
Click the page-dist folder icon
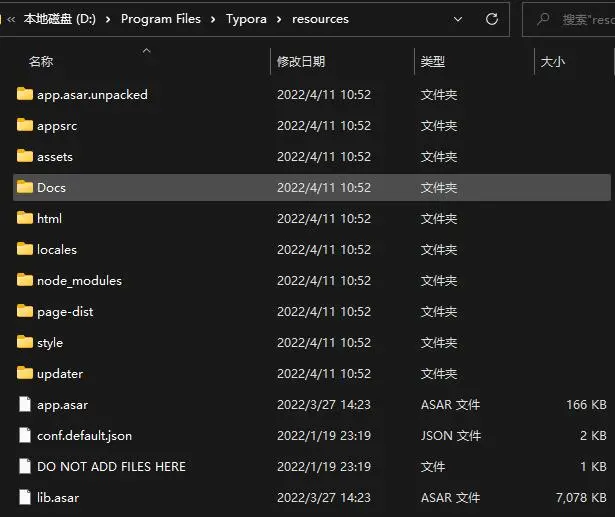pyautogui.click(x=25, y=311)
